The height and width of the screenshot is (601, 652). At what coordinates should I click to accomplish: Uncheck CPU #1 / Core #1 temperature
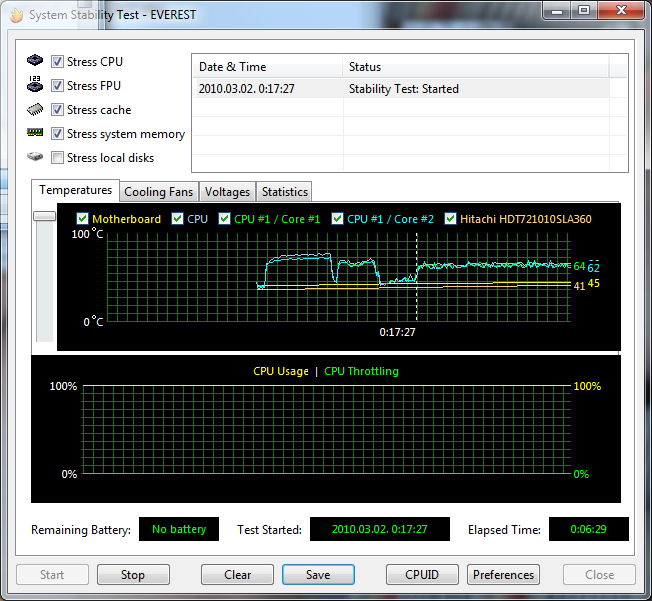225,219
